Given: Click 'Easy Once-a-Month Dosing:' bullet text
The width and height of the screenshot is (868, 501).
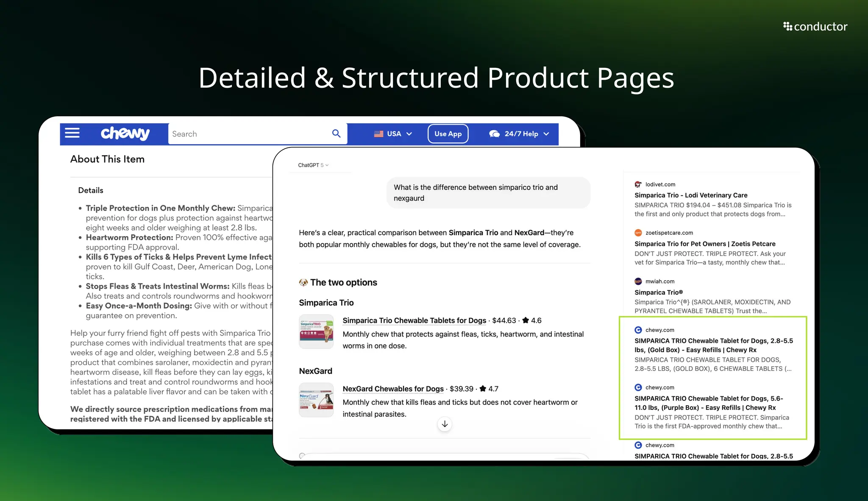Looking at the screenshot, I should (139, 306).
